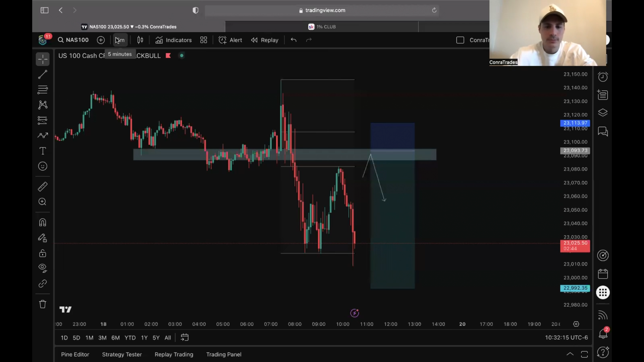Lock all drawing tools

tap(43, 253)
